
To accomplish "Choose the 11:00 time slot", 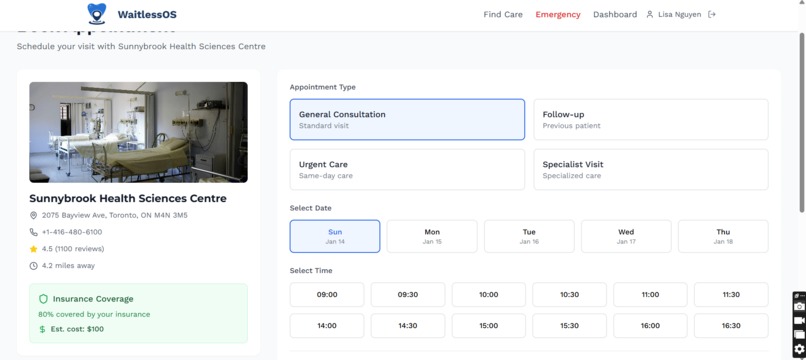I will coord(650,295).
